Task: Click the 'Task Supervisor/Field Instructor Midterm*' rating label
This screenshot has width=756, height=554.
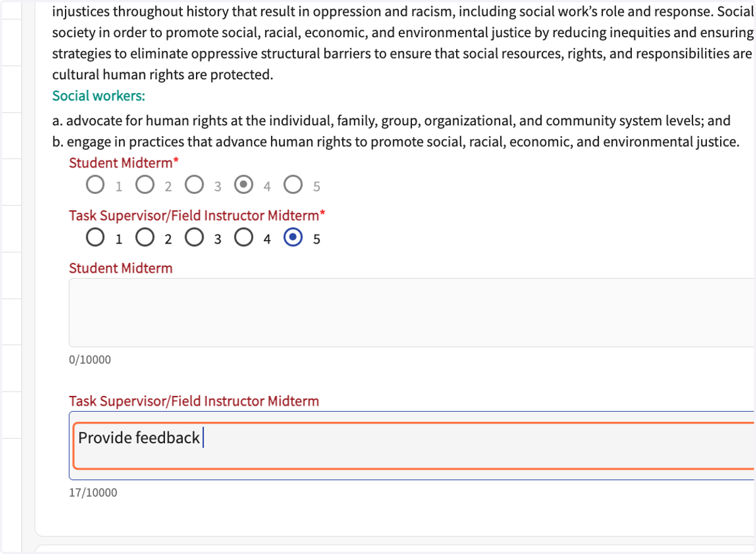Action: click(x=197, y=215)
